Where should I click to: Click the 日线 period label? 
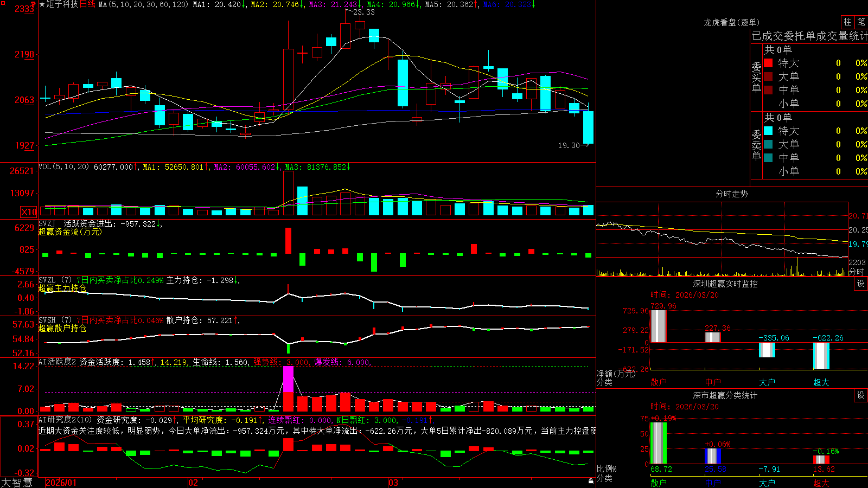[x=87, y=4]
